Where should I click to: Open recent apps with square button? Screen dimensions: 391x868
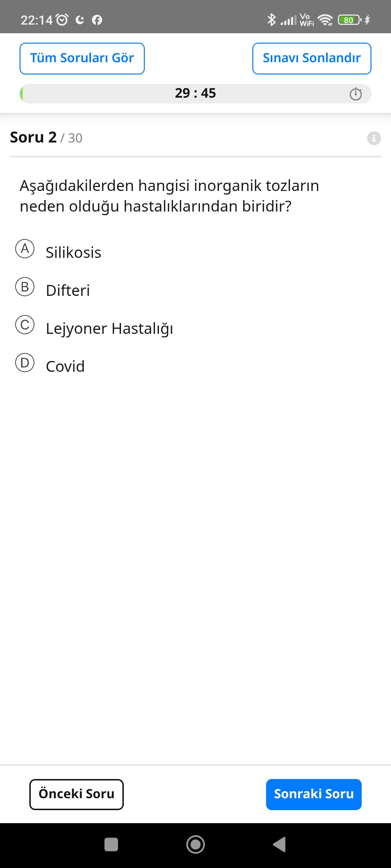click(x=111, y=844)
